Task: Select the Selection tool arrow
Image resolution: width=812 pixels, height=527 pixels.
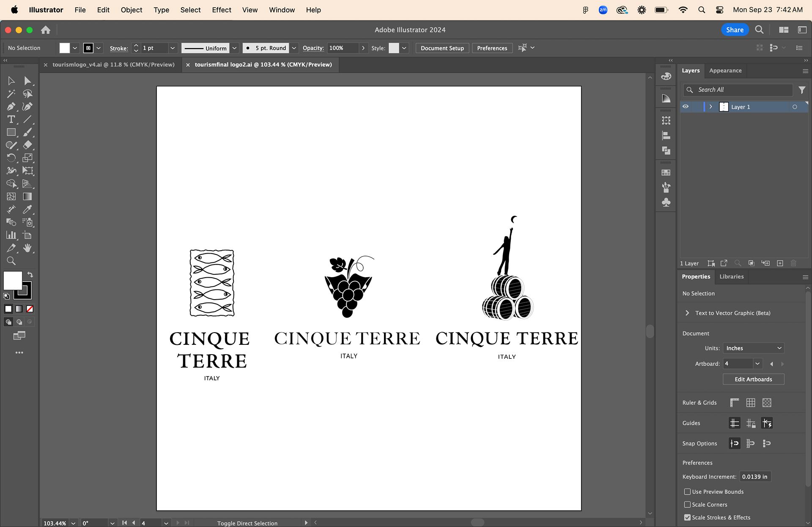Action: 11,81
